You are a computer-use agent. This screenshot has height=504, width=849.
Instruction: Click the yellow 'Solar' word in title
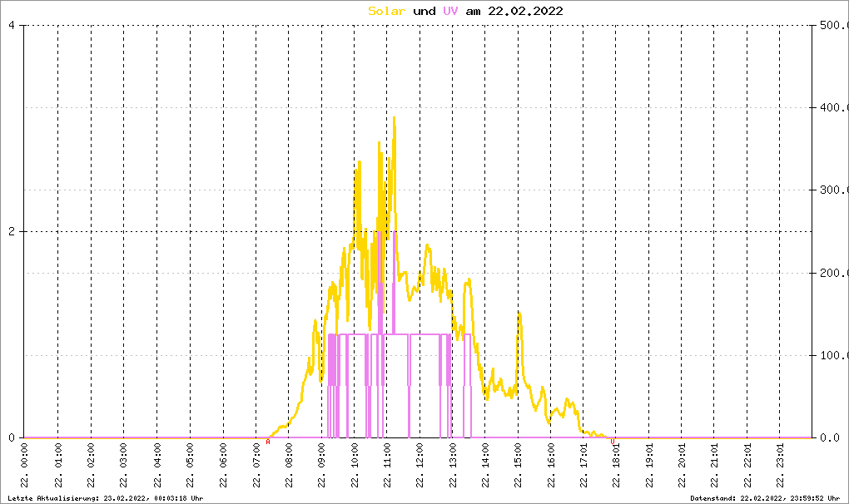[x=386, y=11]
